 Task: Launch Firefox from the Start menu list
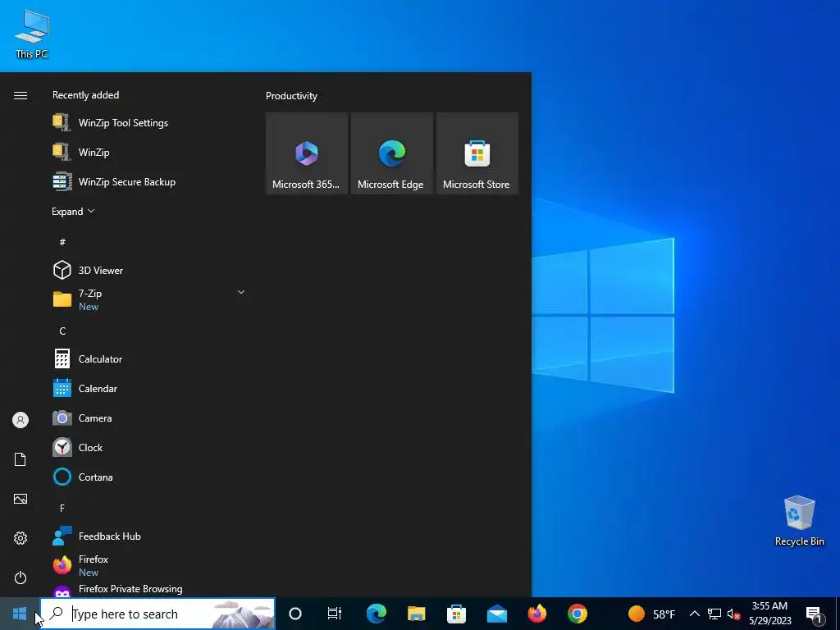[x=150, y=565]
